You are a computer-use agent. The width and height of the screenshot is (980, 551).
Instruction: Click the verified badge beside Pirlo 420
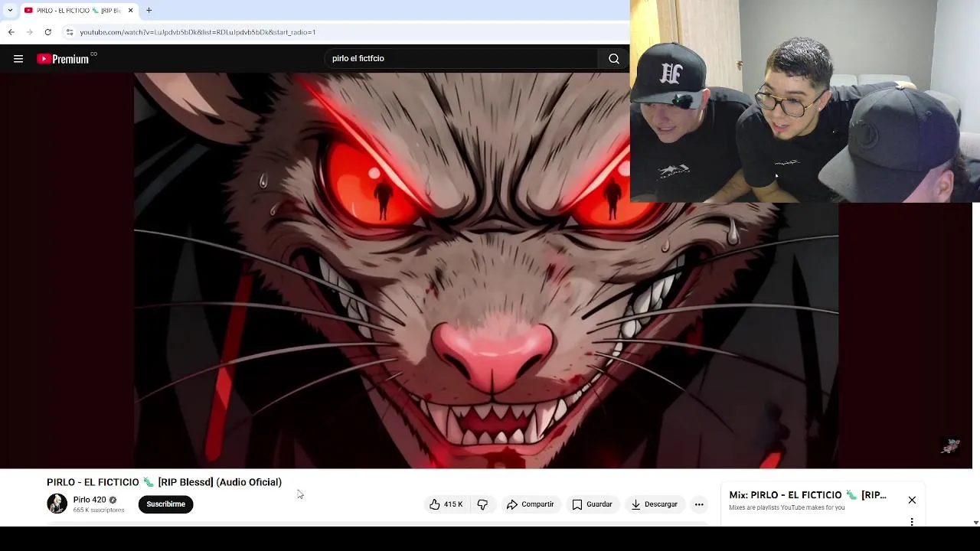[x=113, y=500]
